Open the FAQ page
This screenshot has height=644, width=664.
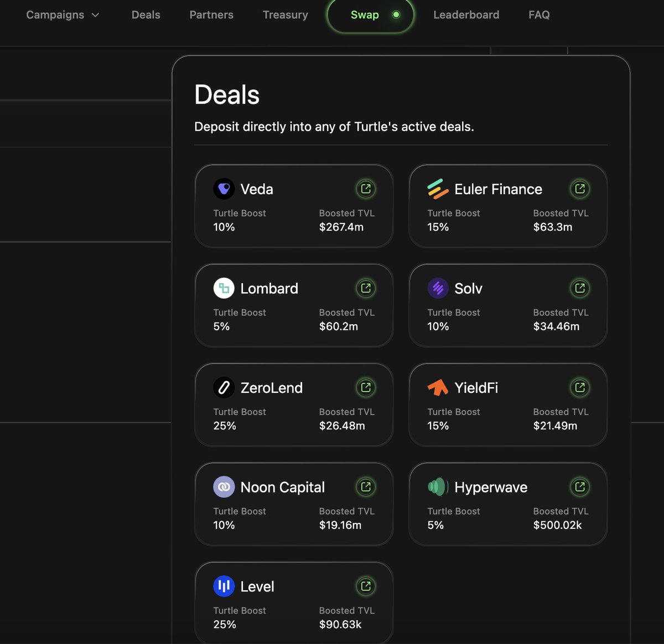pos(539,15)
